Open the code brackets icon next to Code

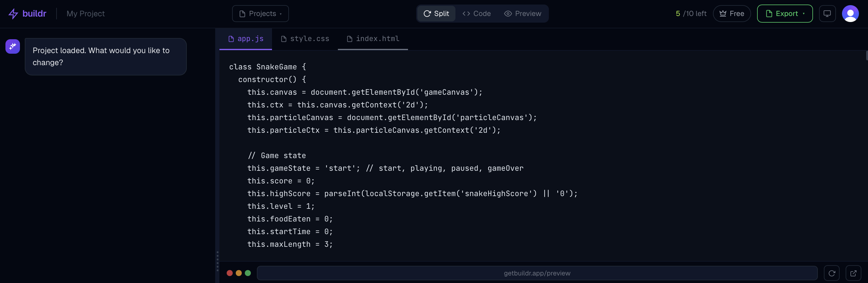[x=466, y=14]
